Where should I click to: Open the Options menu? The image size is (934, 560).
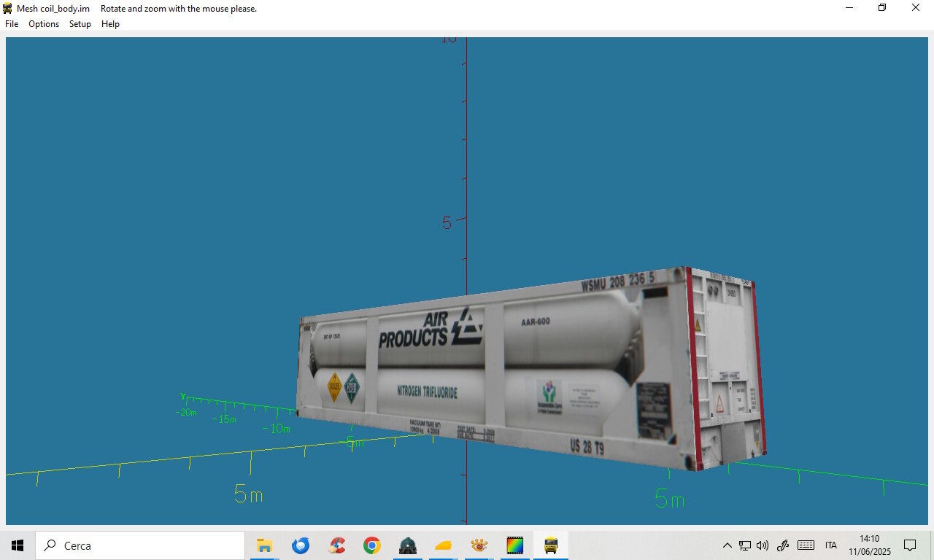pos(44,24)
